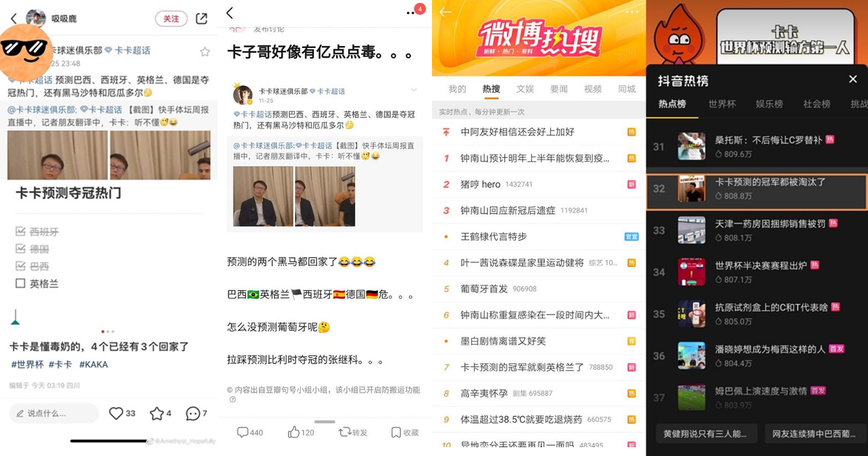The image size is (868, 456).
Task: Open the 440 comments in Douban
Action: [x=249, y=432]
